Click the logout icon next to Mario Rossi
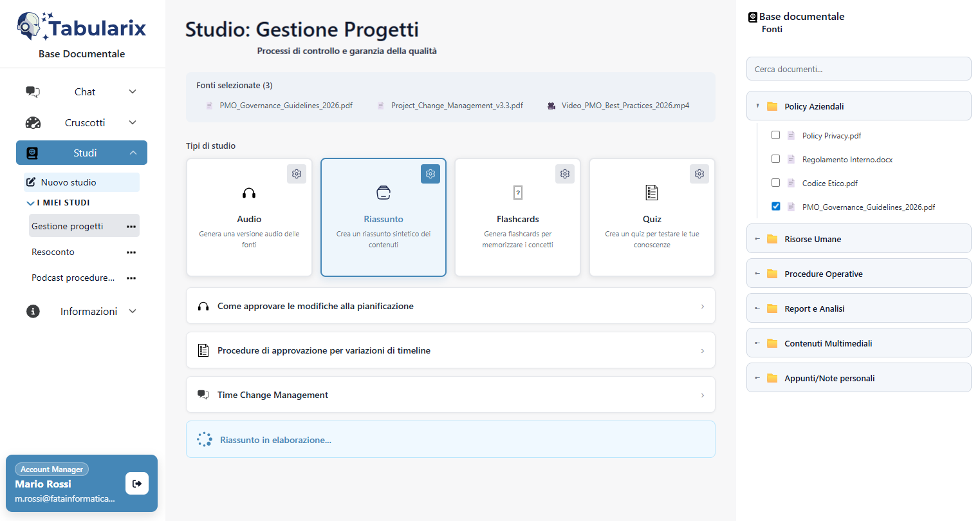980x521 pixels. click(137, 484)
